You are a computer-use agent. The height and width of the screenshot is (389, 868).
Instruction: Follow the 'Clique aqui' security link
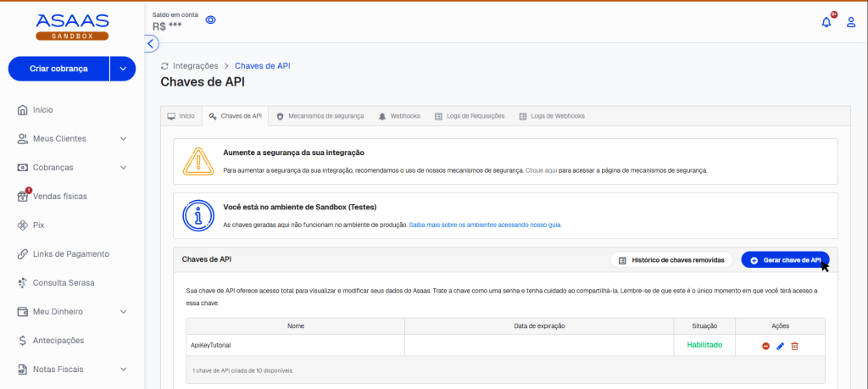point(541,170)
